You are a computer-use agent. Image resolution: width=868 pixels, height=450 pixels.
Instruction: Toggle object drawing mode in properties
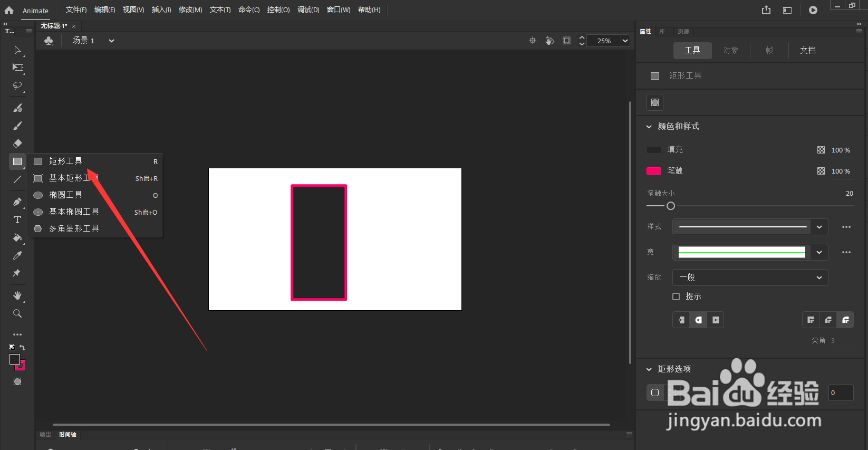pyautogui.click(x=655, y=102)
